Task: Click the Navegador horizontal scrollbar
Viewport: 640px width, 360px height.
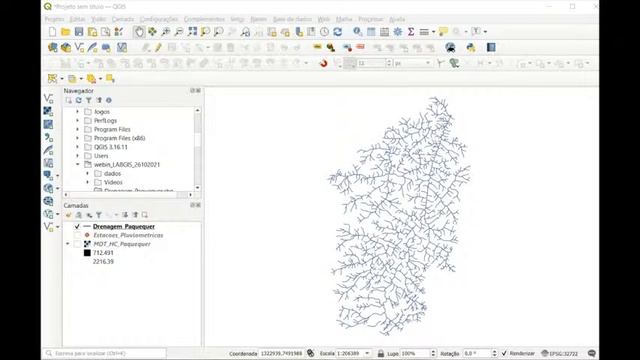Action: coord(128,195)
